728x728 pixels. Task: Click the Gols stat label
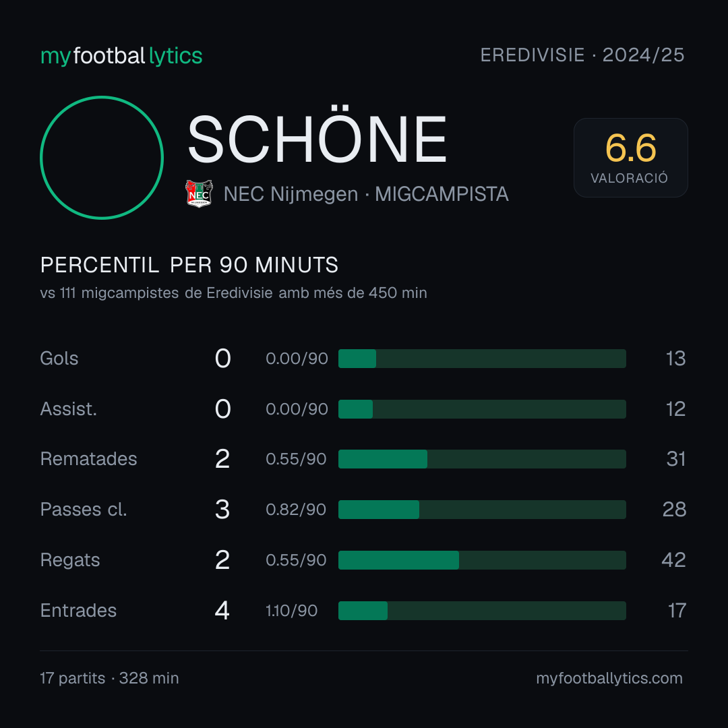coord(59,359)
